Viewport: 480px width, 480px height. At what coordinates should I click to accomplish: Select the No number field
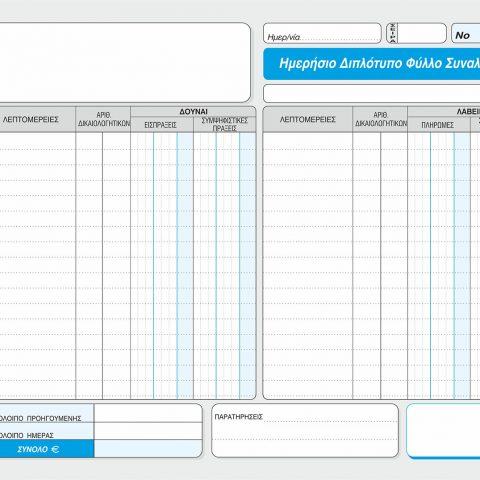(x=466, y=33)
